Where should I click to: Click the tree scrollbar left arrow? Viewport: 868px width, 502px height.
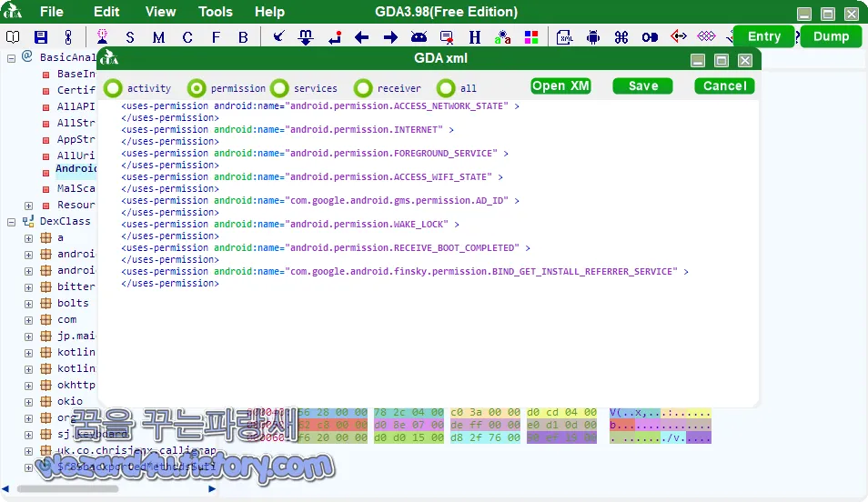coord(5,488)
